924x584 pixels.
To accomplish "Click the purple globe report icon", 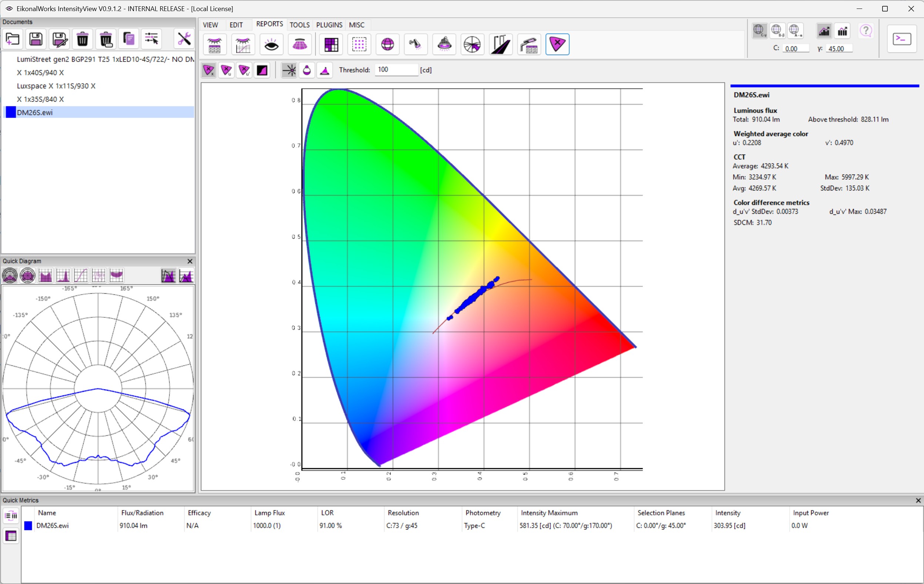I will point(387,44).
